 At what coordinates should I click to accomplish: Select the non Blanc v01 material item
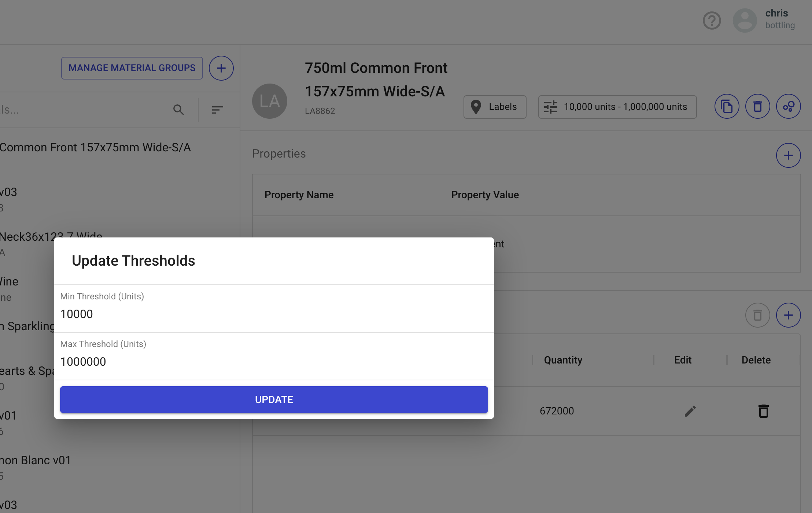(36, 460)
